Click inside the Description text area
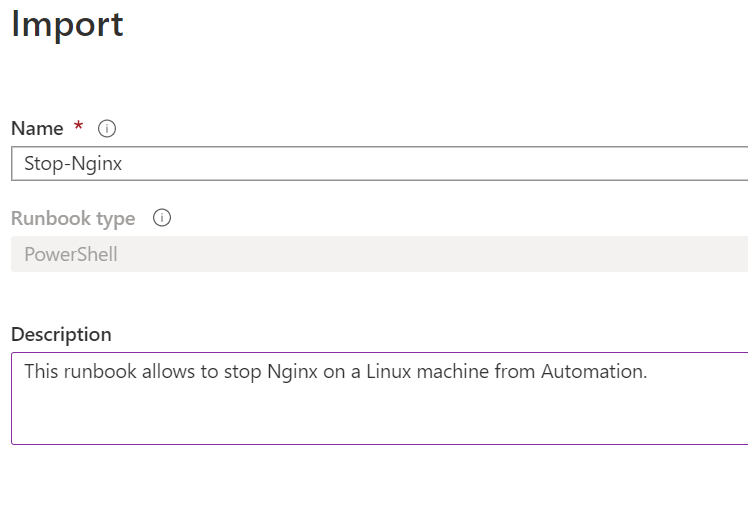The height and width of the screenshot is (530, 748). pos(380,398)
